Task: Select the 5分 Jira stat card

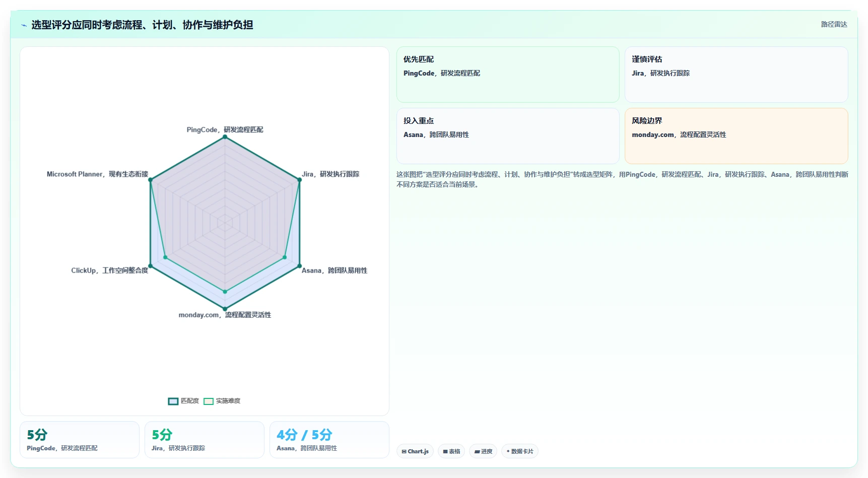Action: [x=205, y=440]
